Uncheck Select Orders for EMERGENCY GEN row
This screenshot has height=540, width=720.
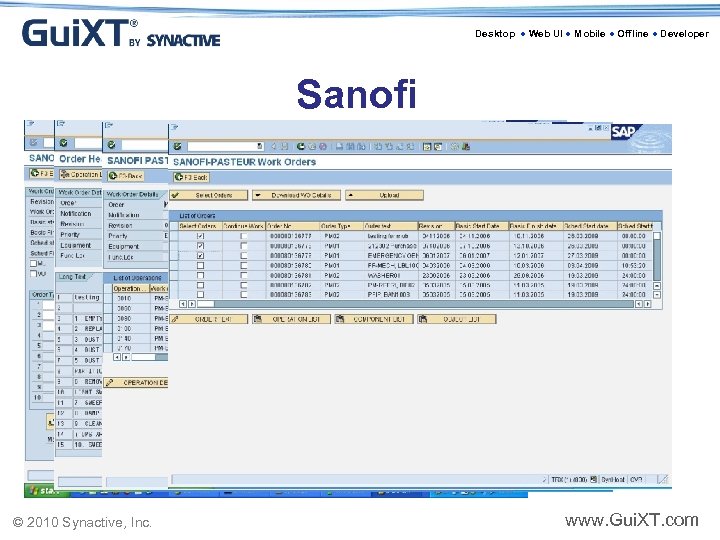click(200, 255)
